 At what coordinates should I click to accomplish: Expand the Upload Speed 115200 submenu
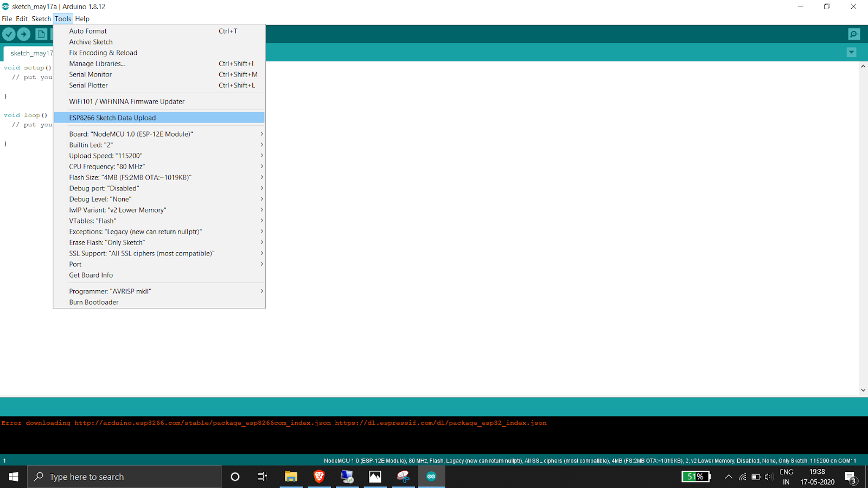coord(159,156)
